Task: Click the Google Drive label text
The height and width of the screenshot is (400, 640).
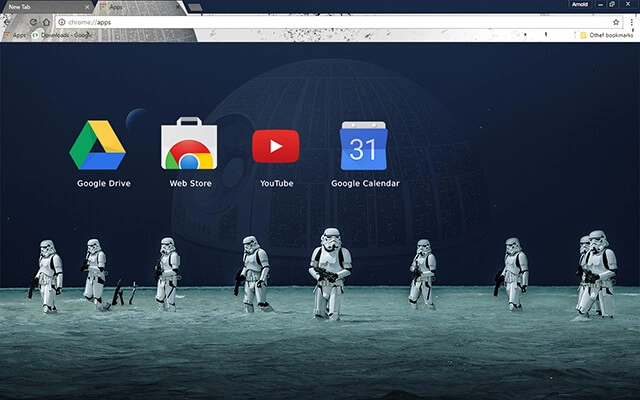Action: point(104,183)
